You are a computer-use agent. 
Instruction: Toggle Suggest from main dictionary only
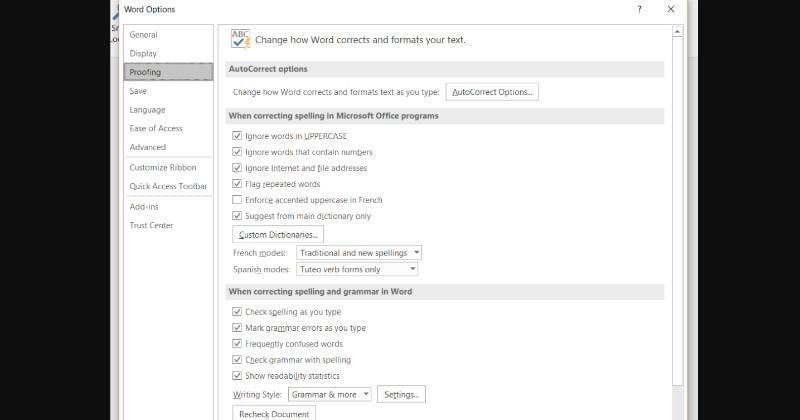(237, 216)
